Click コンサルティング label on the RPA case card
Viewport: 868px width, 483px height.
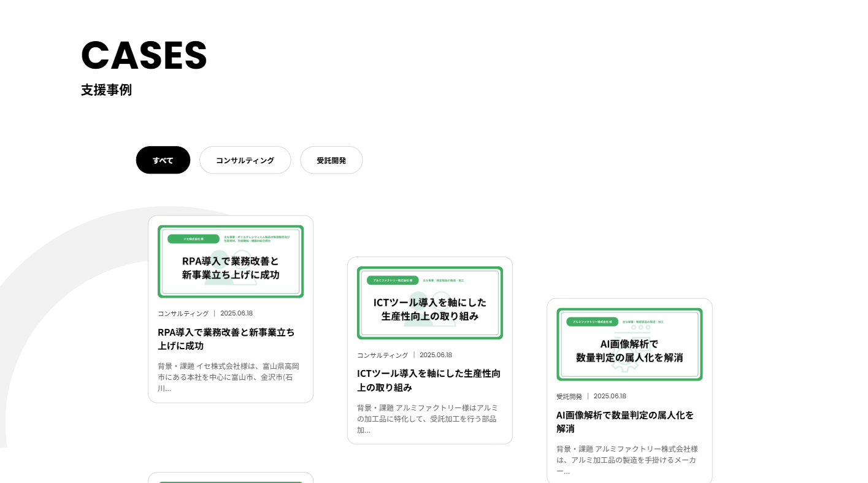pos(183,313)
